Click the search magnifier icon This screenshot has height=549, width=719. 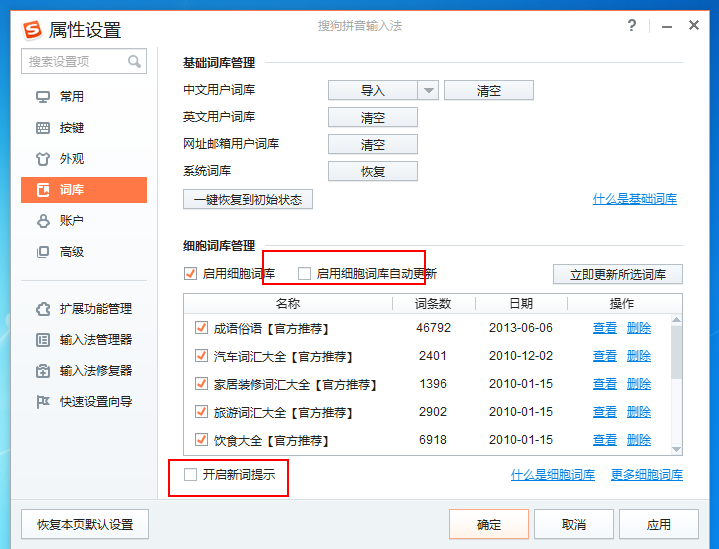(x=134, y=62)
